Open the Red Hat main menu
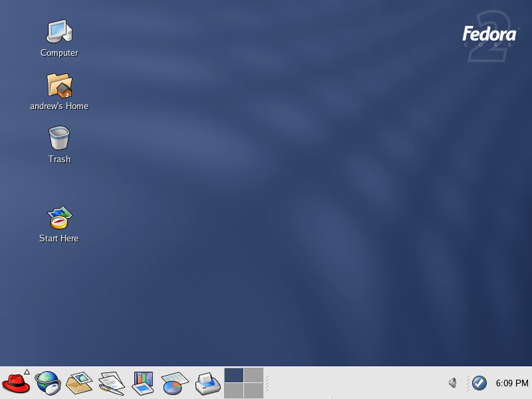The height and width of the screenshot is (399, 532). [x=16, y=383]
